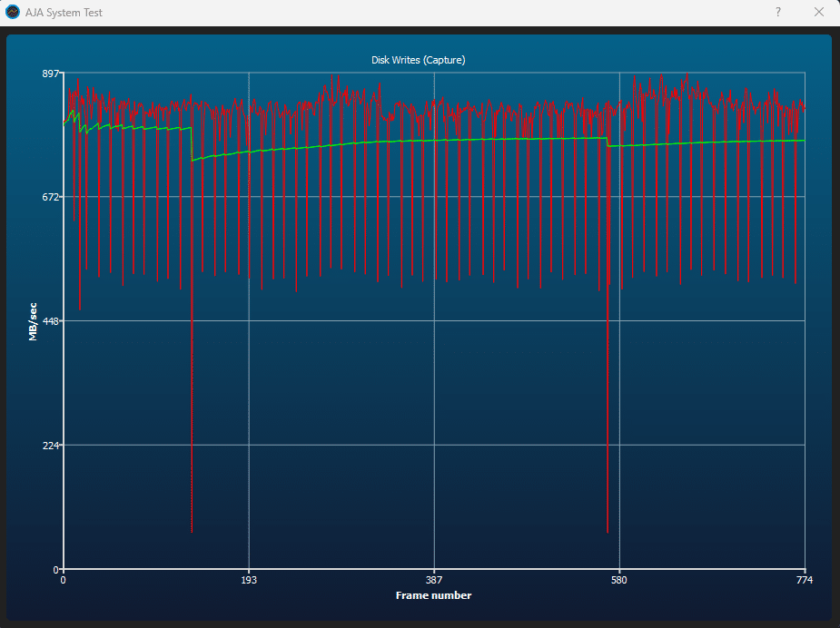Click the 672 value on Y axis
840x628 pixels.
coord(50,197)
